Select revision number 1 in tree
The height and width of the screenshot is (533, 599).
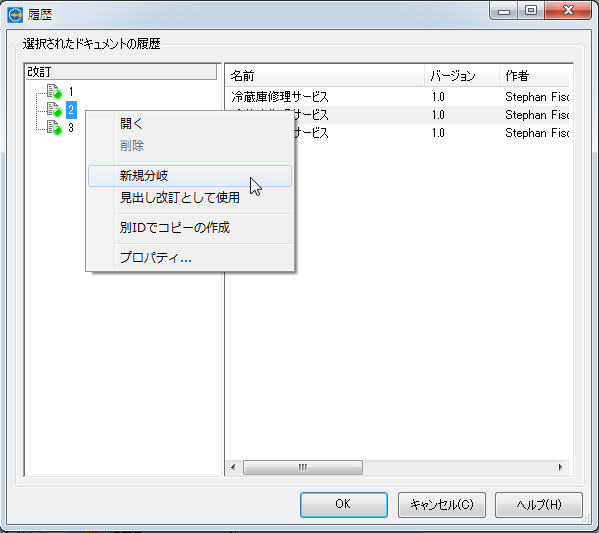click(71, 92)
